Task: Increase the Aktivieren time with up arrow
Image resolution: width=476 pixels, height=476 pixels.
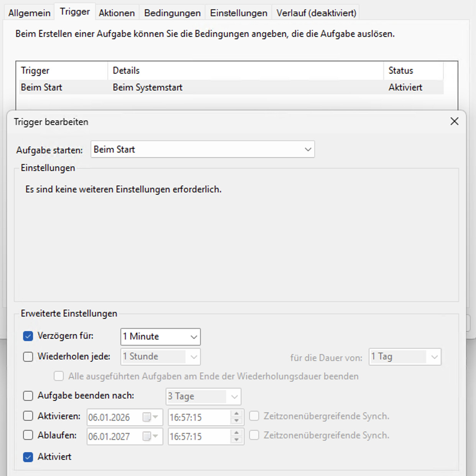Action: tap(236, 414)
